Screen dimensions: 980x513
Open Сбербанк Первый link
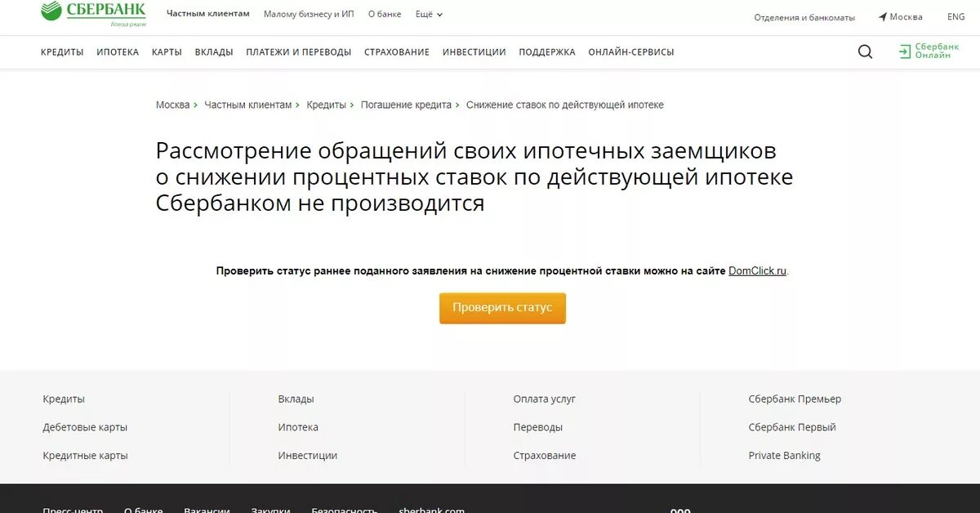click(792, 427)
